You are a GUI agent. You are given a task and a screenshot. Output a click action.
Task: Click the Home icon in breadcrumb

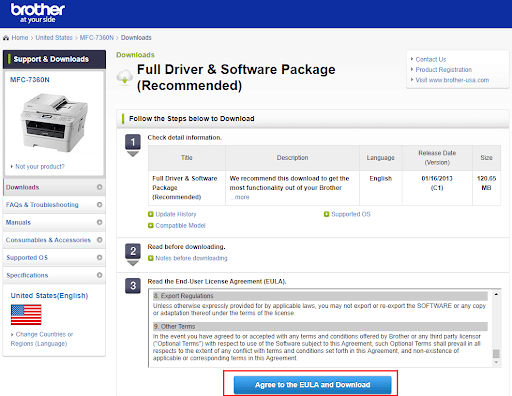6,38
